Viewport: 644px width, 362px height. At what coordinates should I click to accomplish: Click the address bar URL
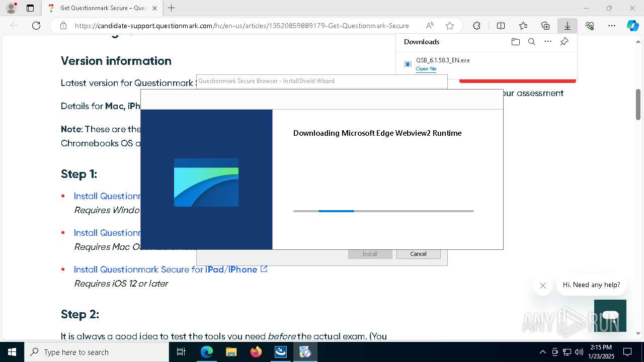click(242, 26)
